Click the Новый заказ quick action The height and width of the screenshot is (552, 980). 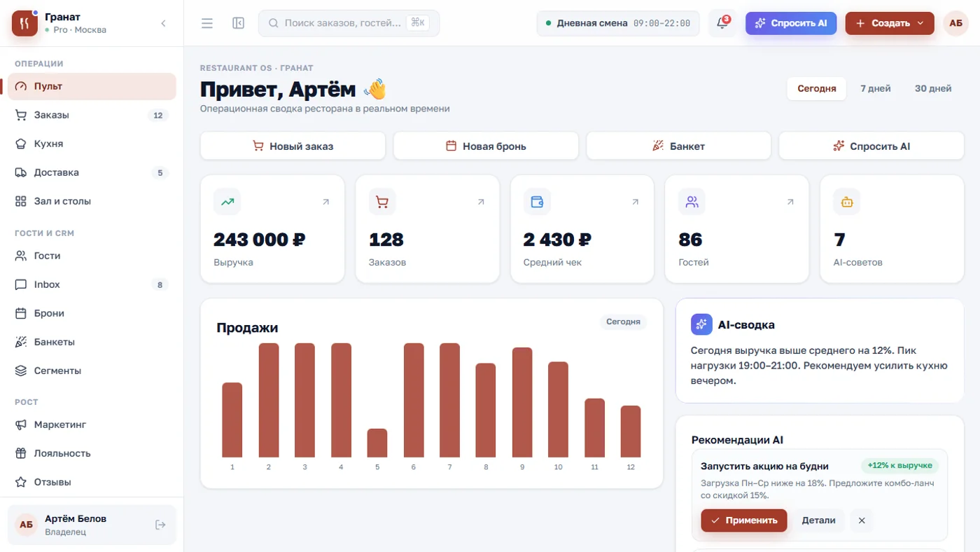coord(293,146)
